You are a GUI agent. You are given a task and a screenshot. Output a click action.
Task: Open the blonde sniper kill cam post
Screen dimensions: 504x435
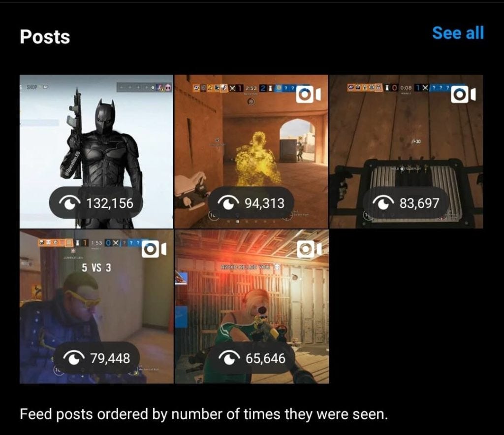tap(252, 306)
